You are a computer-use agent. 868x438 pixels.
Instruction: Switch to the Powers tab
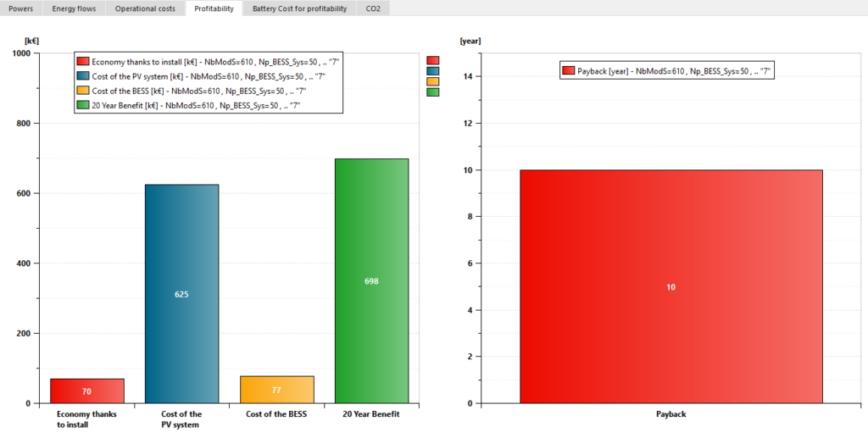(21, 8)
